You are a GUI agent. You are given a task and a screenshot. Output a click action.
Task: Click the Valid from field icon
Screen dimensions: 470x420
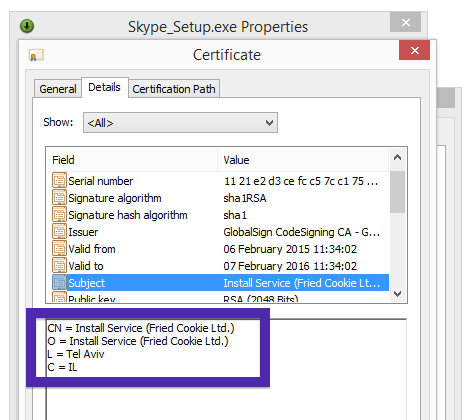pos(59,249)
